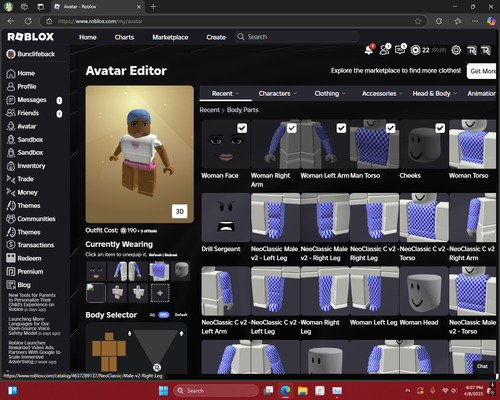Expand the Recent dropdown tab
Viewport: 500px width, 400px height.
[x=225, y=94]
